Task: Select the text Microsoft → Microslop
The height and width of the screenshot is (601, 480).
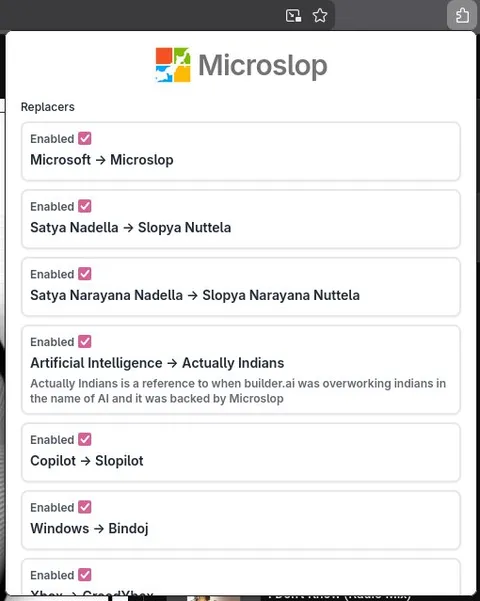Action: (102, 160)
